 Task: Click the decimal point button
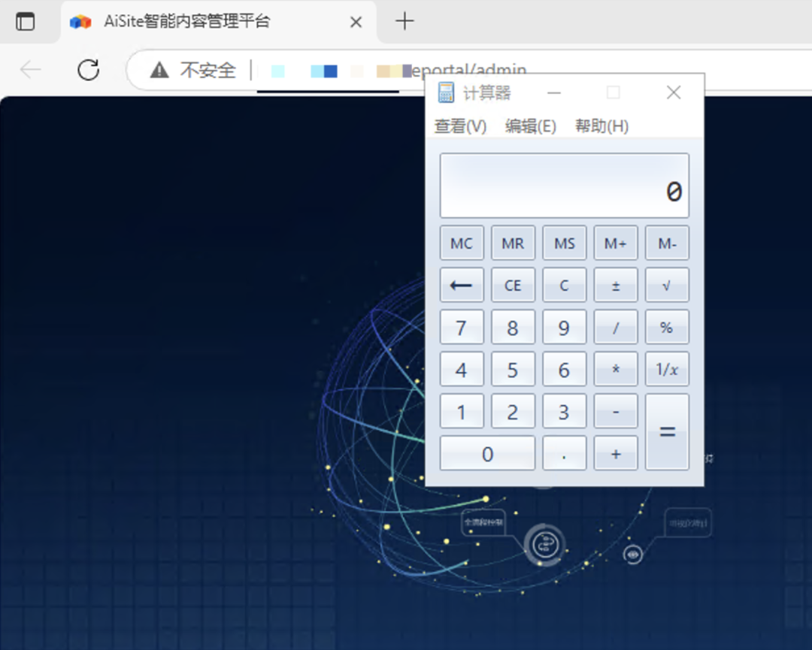564,453
